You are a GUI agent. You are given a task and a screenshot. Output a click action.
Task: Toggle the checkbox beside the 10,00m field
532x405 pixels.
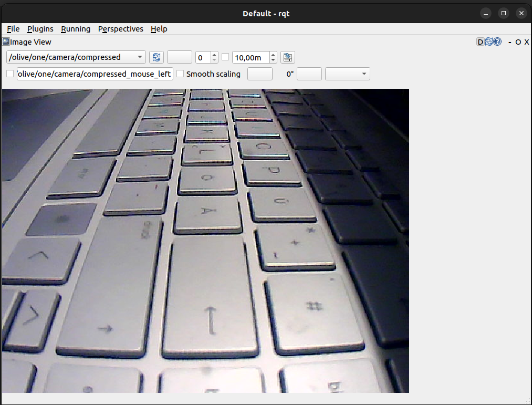coord(225,57)
